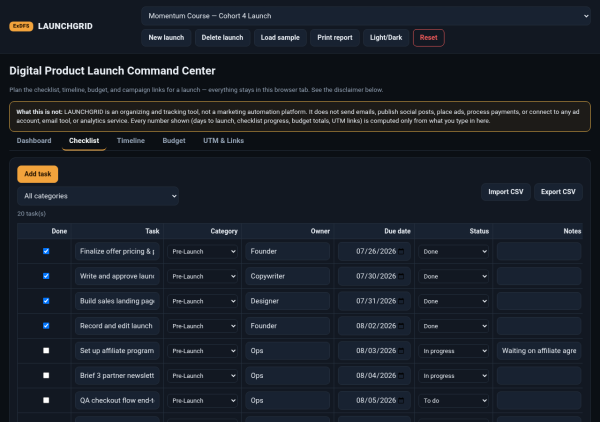This screenshot has height=422, width=600.
Task: Open Status dropdown for Record and edit launch
Action: point(453,326)
